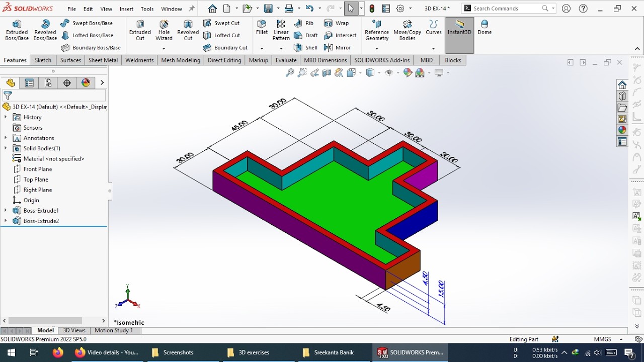The image size is (644, 362).
Task: Choose Boundary Boss/Base feature
Action: click(x=91, y=48)
